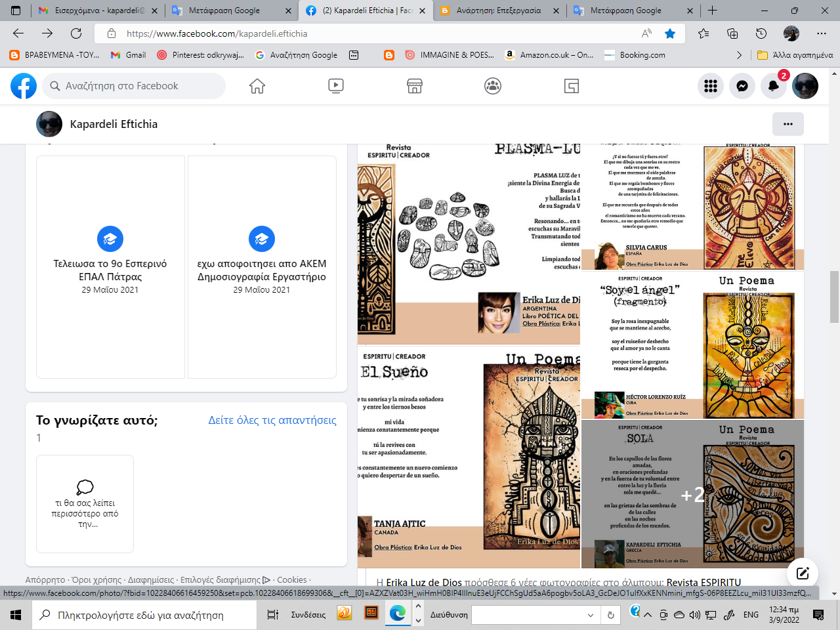Image resolution: width=840 pixels, height=630 pixels.
Task: Click the three-dots profile options button
Action: point(788,124)
